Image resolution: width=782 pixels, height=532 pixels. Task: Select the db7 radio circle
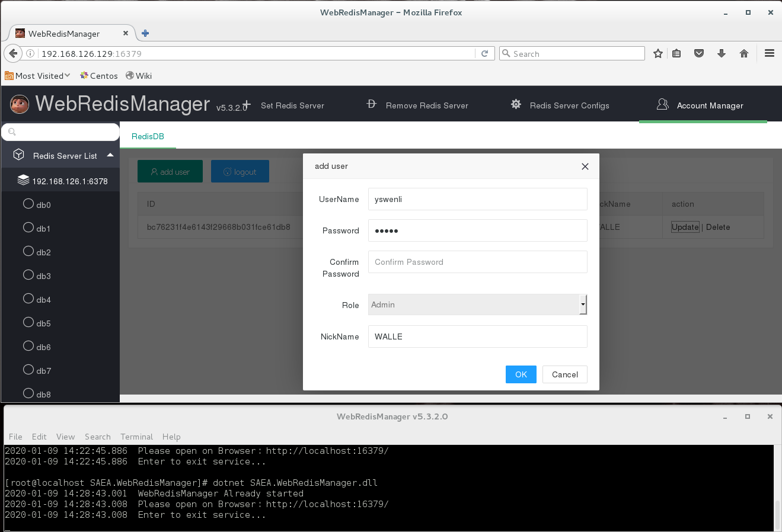coord(28,370)
